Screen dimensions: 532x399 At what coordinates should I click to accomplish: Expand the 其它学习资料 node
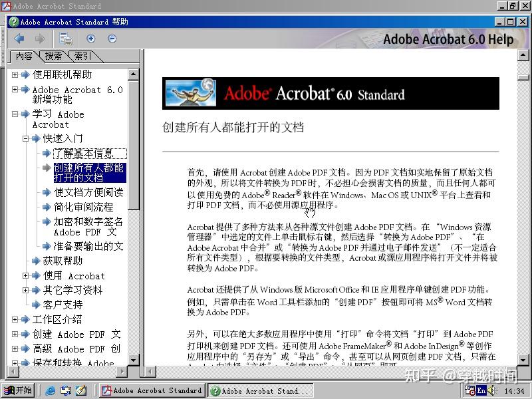tap(25, 290)
